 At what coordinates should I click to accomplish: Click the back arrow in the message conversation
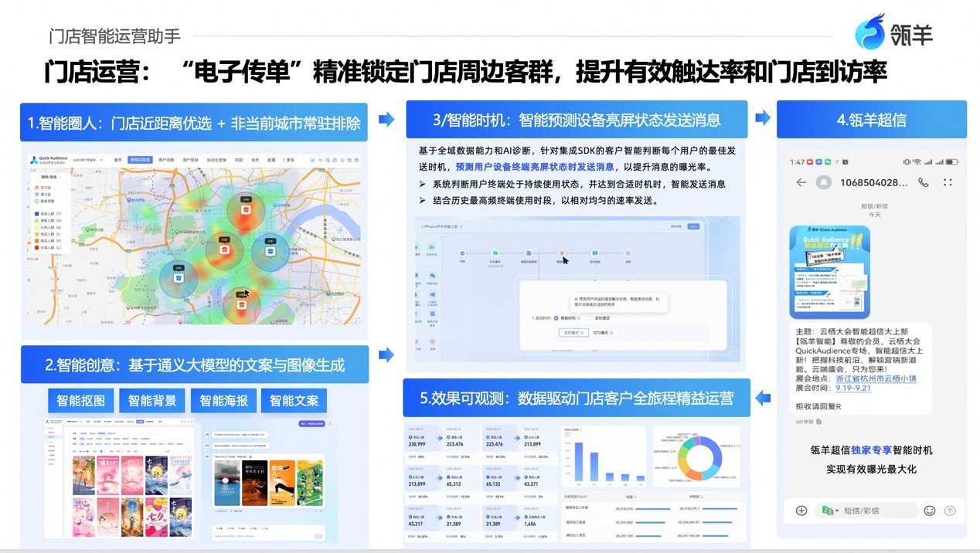point(801,182)
